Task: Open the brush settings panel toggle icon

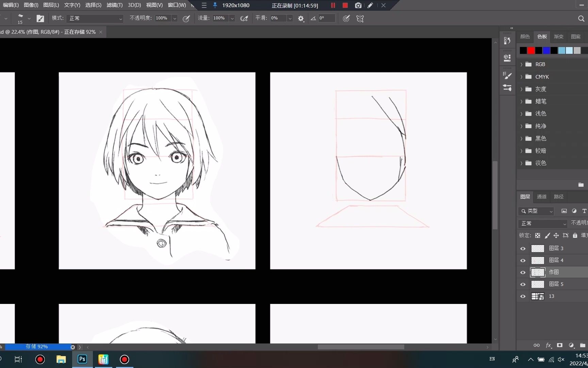Action: 40,18
